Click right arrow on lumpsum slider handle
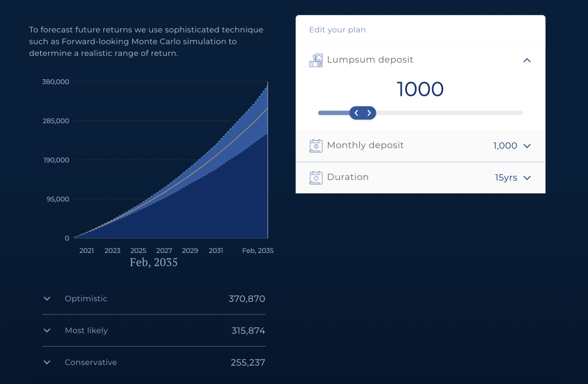 tap(369, 113)
